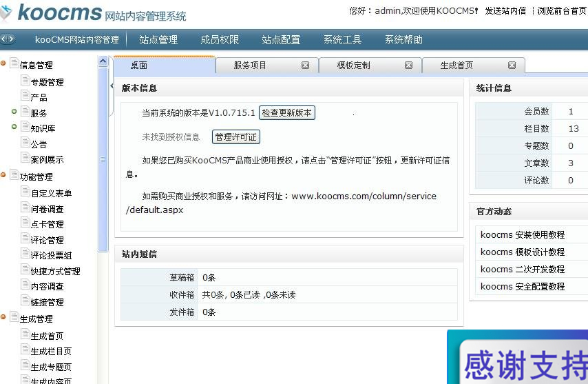Select 公告 in the tree
588x384 pixels.
[x=39, y=144]
